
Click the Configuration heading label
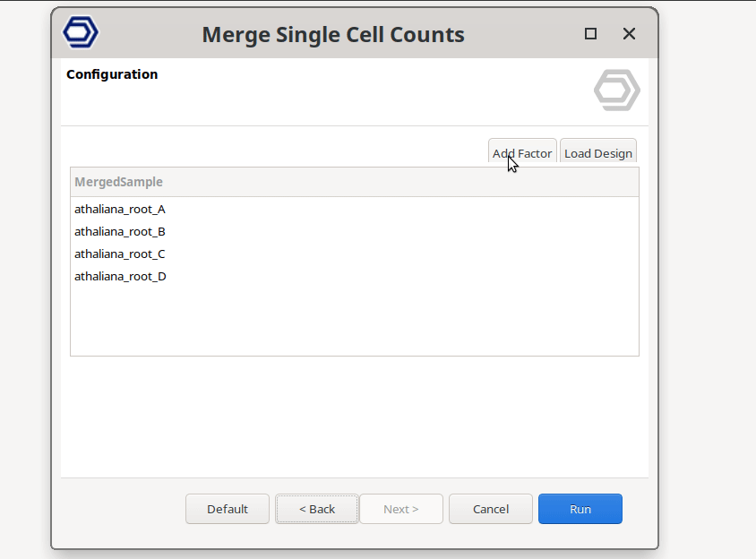(112, 74)
